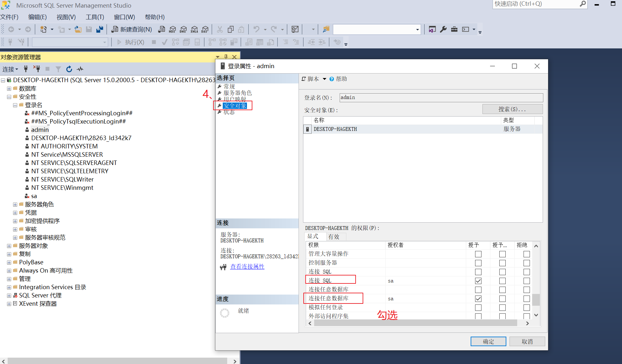Enable 授予 for 模拟任何登录 permission
Viewport: 622px width, 364px height.
pos(478,308)
